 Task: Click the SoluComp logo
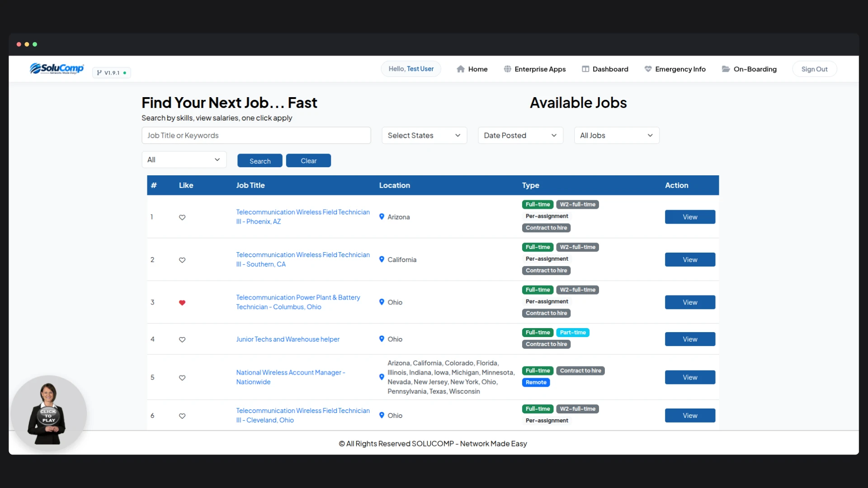(57, 69)
